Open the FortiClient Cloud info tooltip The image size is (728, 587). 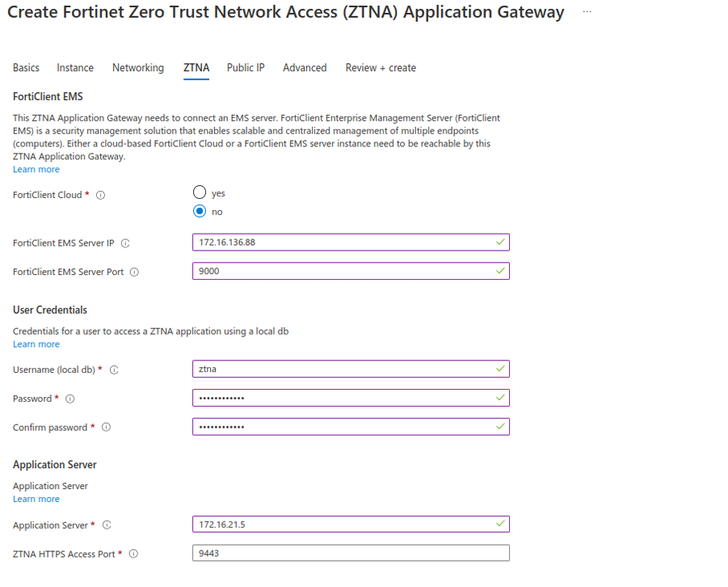[99, 195]
